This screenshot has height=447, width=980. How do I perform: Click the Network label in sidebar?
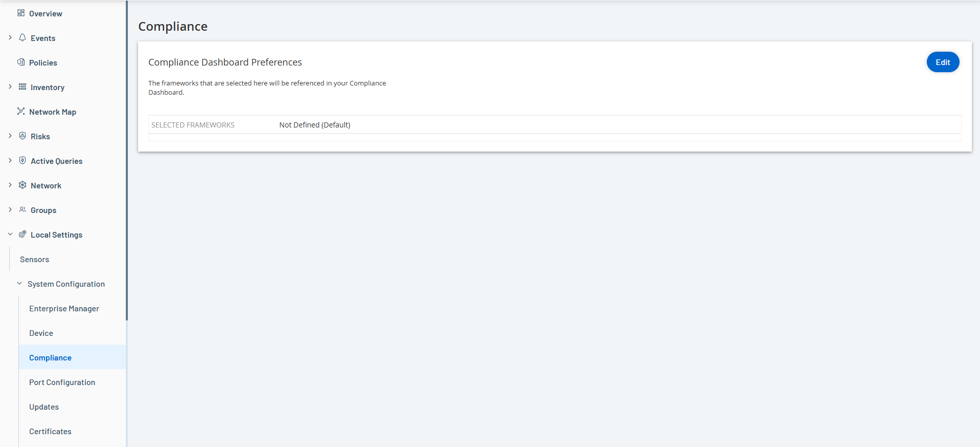[x=46, y=186]
